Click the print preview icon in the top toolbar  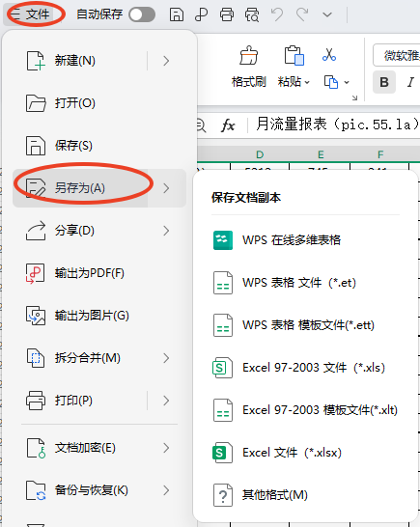point(252,14)
